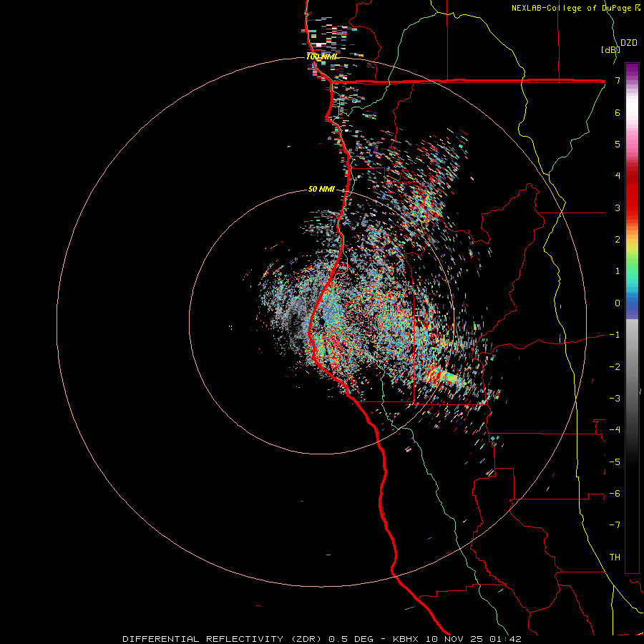Screen dimensions: 644x644
Task: Click the 4 value on the scale
Action: click(618, 176)
